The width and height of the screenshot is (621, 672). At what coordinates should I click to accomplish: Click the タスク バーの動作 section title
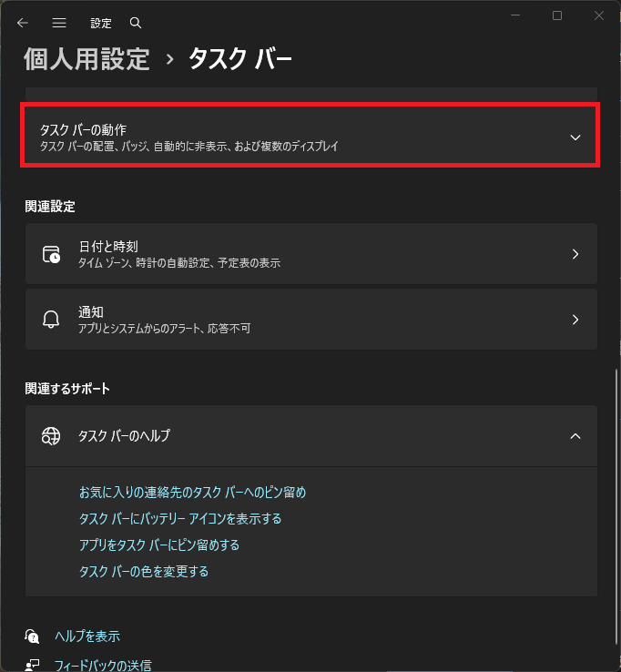[x=83, y=130]
